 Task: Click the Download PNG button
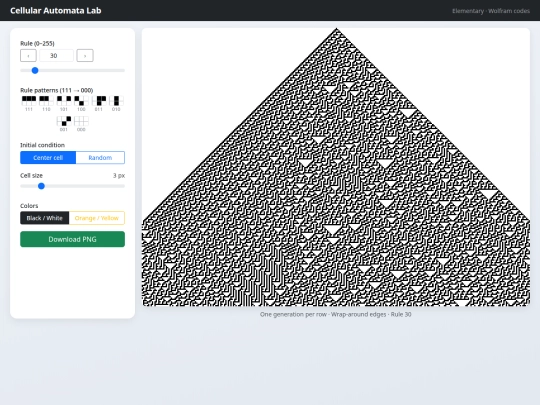[x=72, y=239]
